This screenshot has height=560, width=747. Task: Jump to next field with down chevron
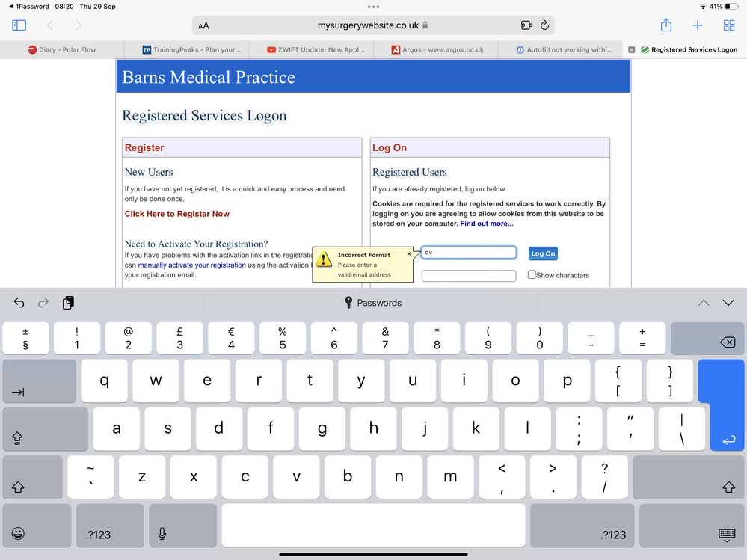pos(728,303)
